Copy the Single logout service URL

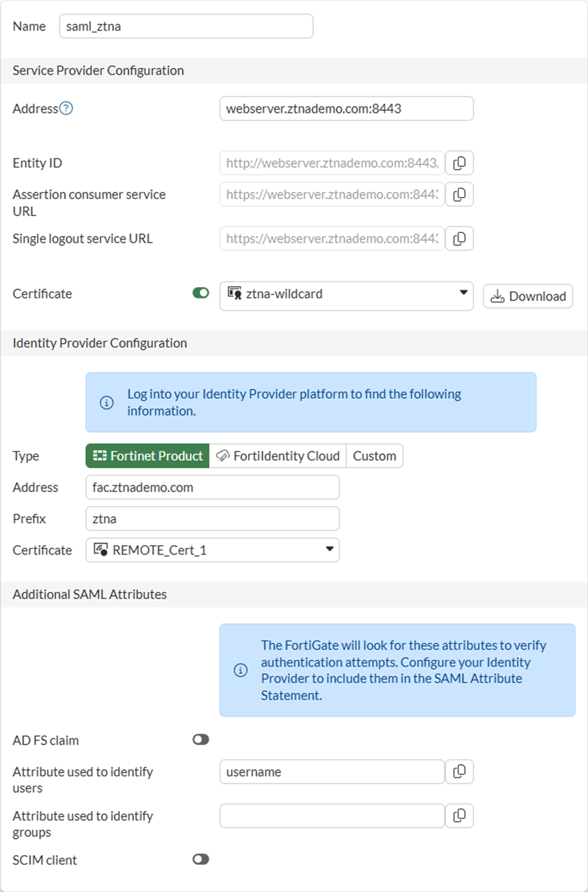pyautogui.click(x=459, y=238)
